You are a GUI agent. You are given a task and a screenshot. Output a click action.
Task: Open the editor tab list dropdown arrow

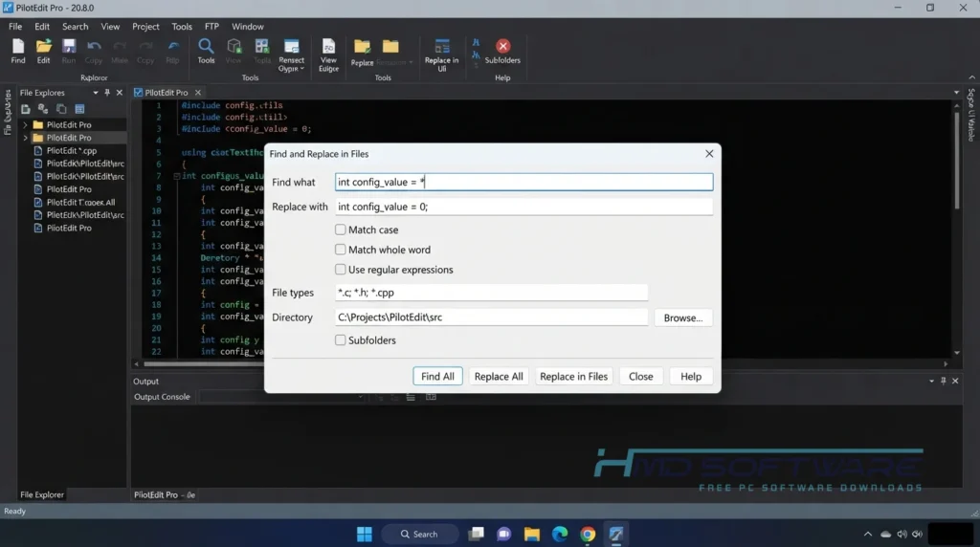point(956,93)
